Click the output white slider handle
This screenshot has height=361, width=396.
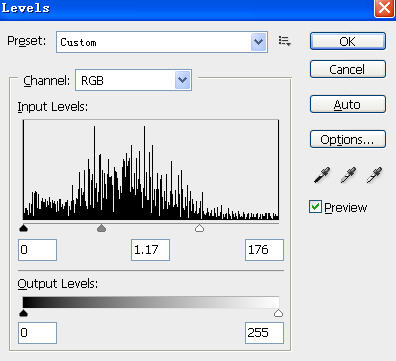point(278,313)
